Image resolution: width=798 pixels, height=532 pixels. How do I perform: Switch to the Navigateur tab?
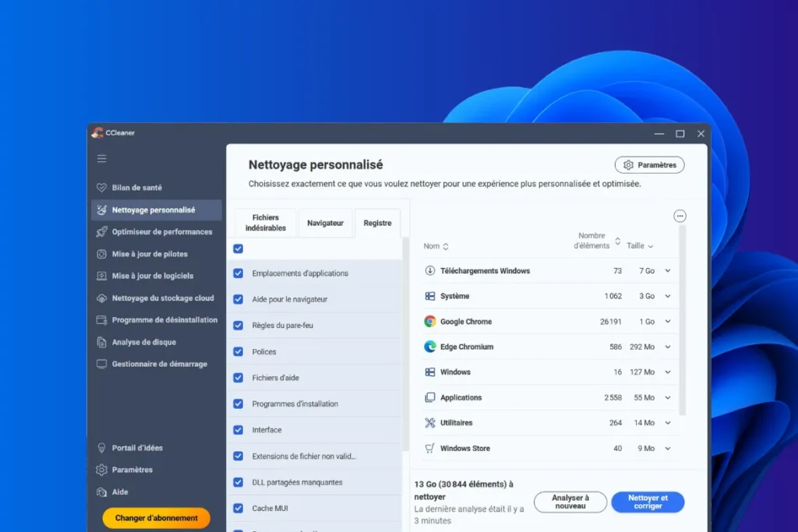325,223
